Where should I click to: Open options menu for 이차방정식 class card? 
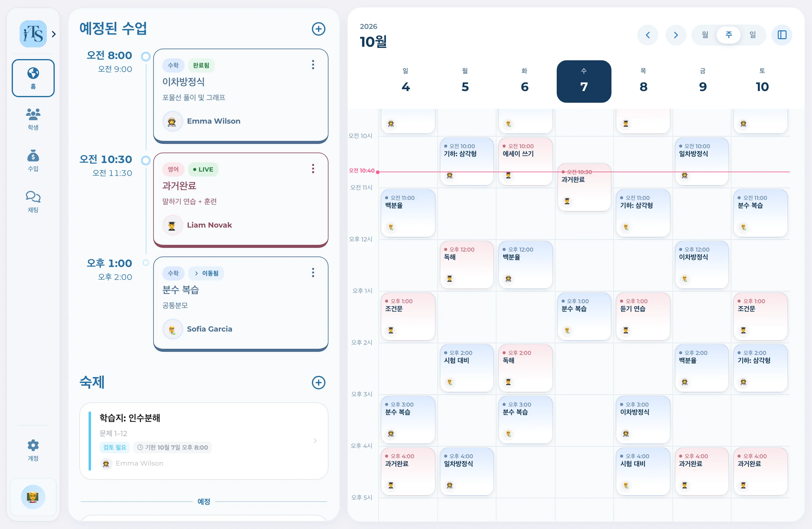(313, 65)
